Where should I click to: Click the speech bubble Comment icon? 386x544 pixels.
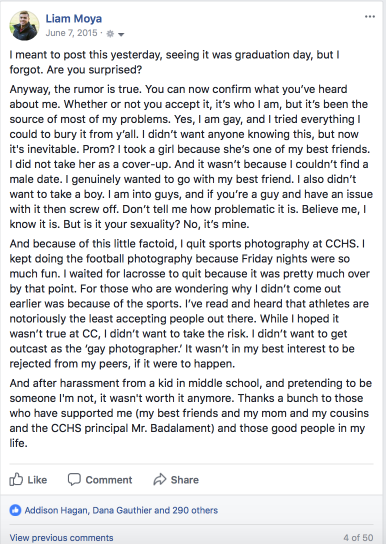coord(74,479)
